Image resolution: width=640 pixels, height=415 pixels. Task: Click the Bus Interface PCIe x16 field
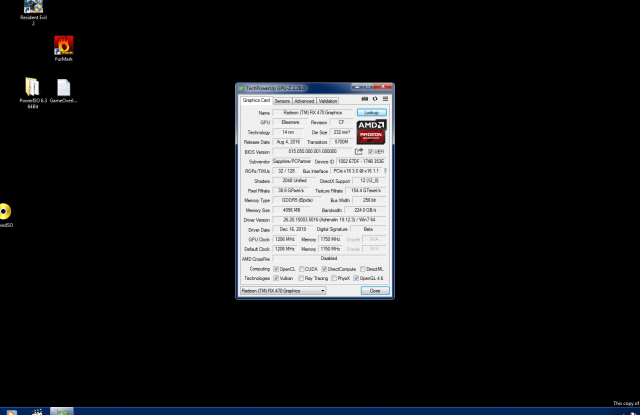[x=356, y=171]
